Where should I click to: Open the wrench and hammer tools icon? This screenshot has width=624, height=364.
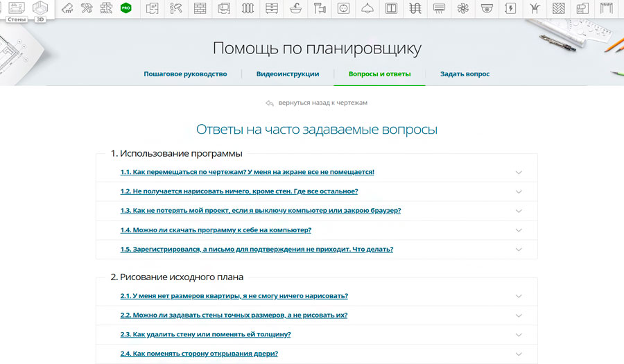tap(87, 8)
